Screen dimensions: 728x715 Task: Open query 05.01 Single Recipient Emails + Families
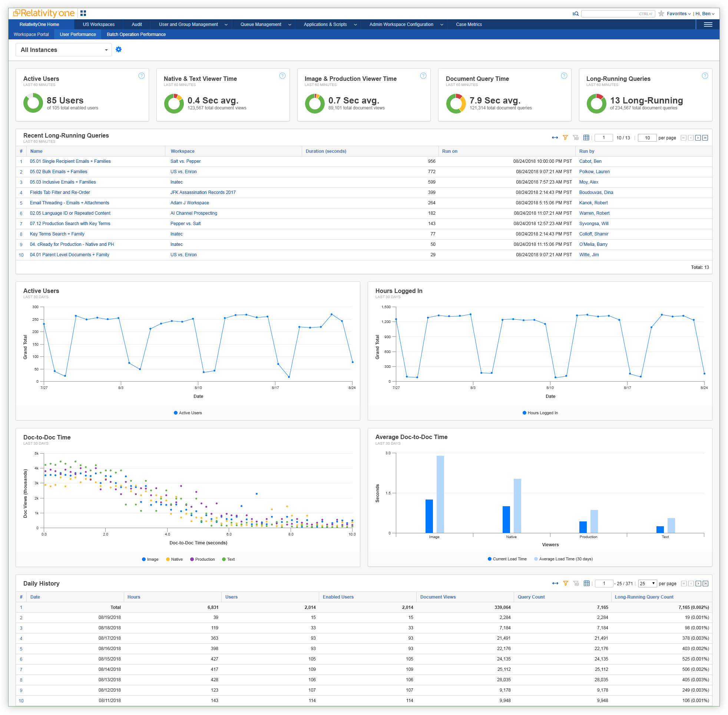point(70,161)
